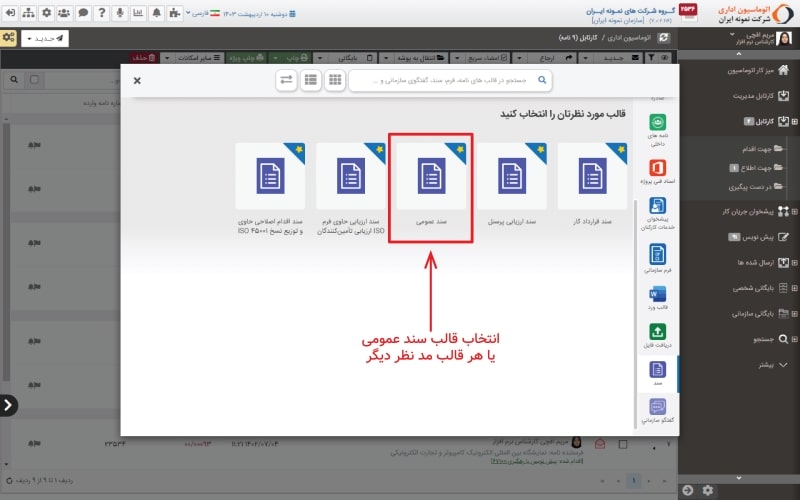Open the arrow next to بایگانی
Screen dimensions: 800x500
click(320, 58)
